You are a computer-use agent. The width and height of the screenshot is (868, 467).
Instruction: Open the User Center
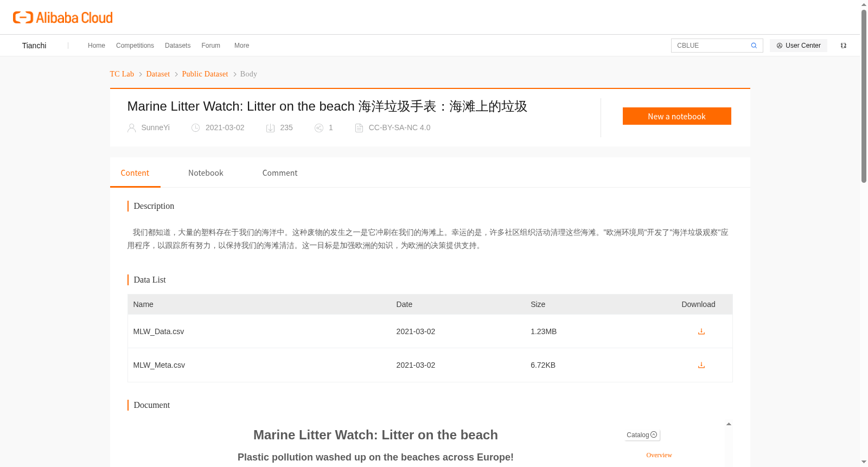coord(799,46)
